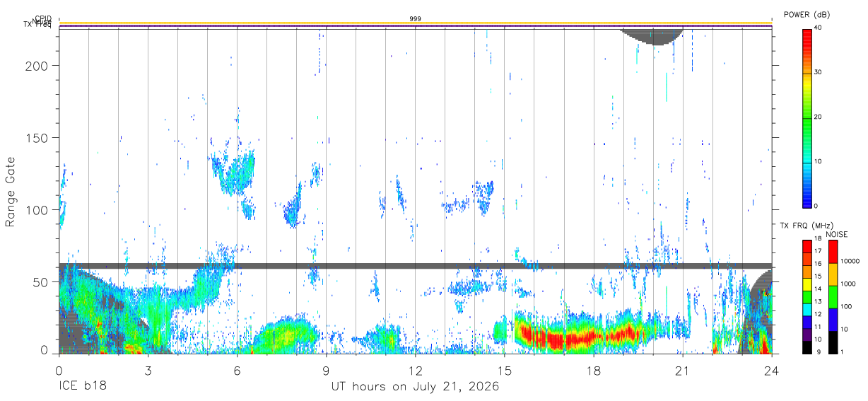Screen dimensions: 868x401
Task: Select the 18 label on TX FRQ scale
Action: tap(819, 239)
